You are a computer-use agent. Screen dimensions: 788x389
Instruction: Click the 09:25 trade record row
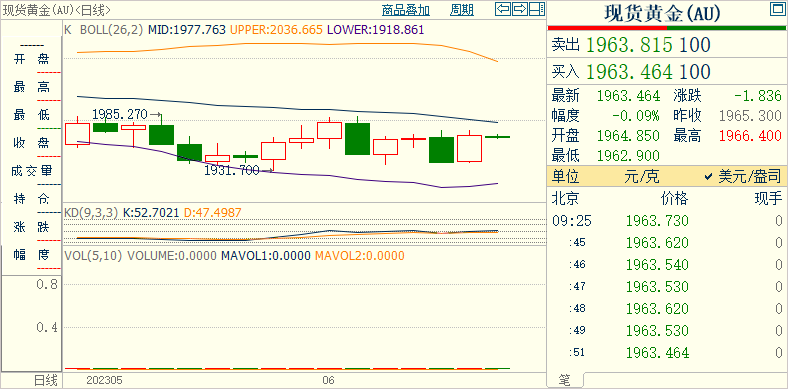[667, 221]
